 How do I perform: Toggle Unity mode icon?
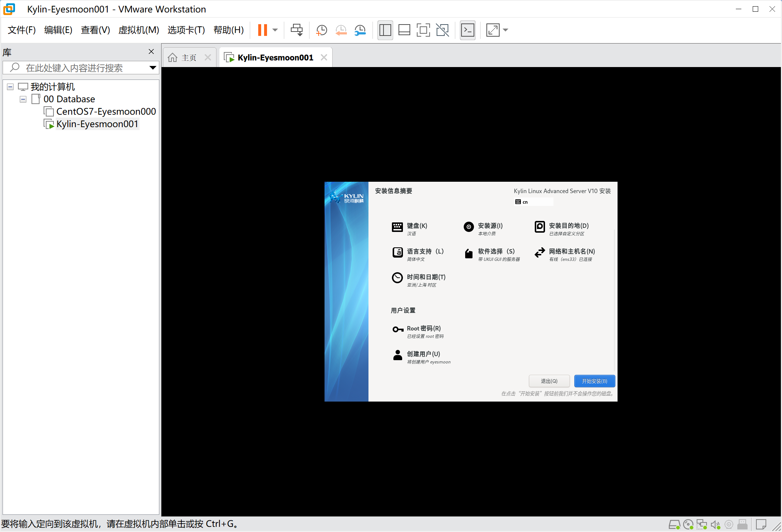[x=442, y=30]
